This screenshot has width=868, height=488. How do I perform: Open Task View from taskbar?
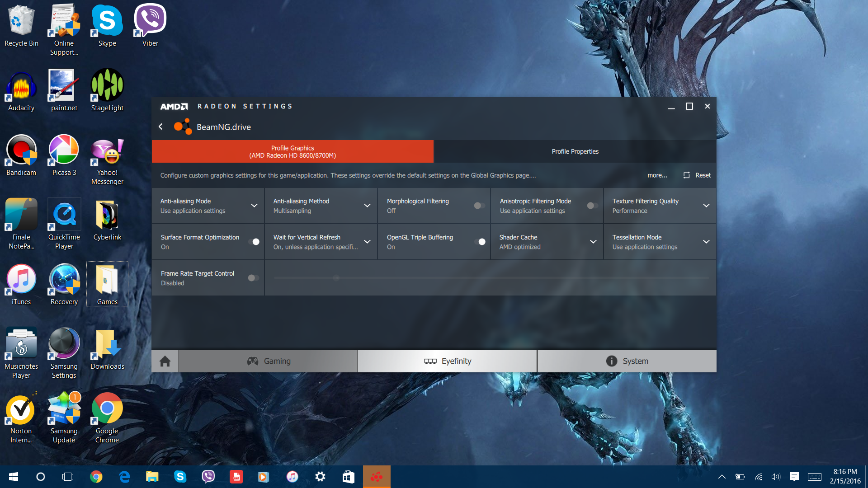pos(68,477)
